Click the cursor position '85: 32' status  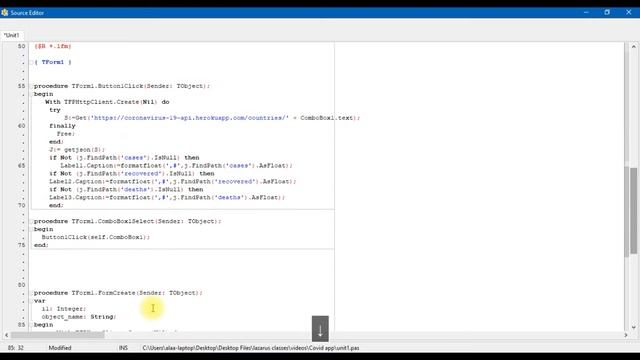[x=16, y=348]
